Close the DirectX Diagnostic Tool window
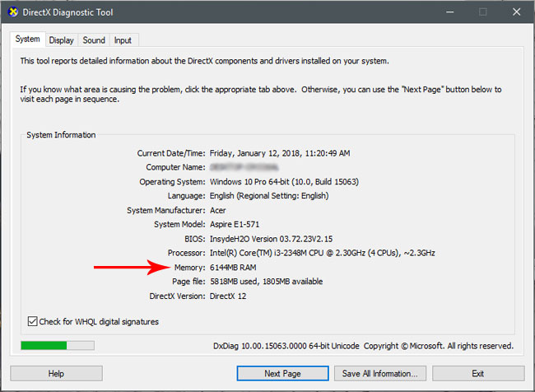The width and height of the screenshot is (535, 392). point(516,12)
